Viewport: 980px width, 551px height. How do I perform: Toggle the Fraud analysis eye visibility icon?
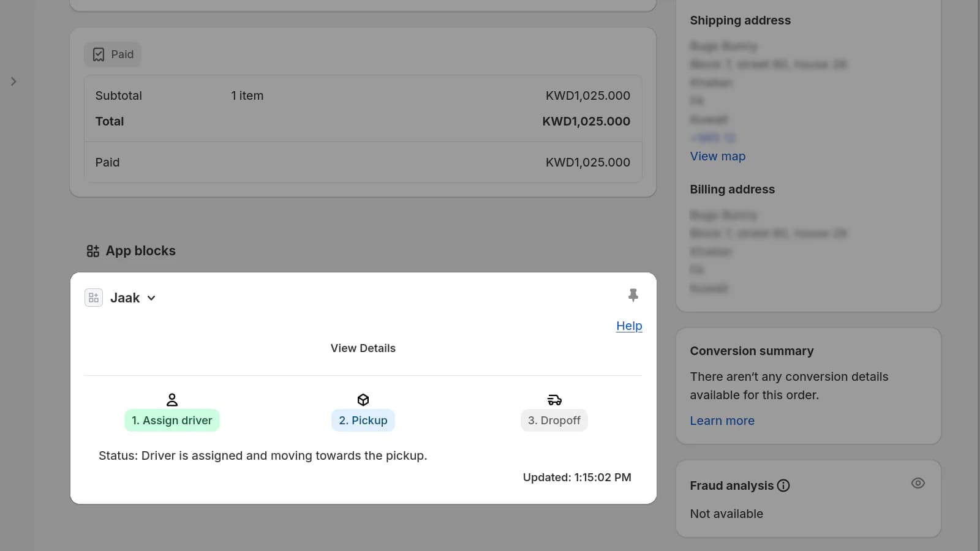[918, 483]
